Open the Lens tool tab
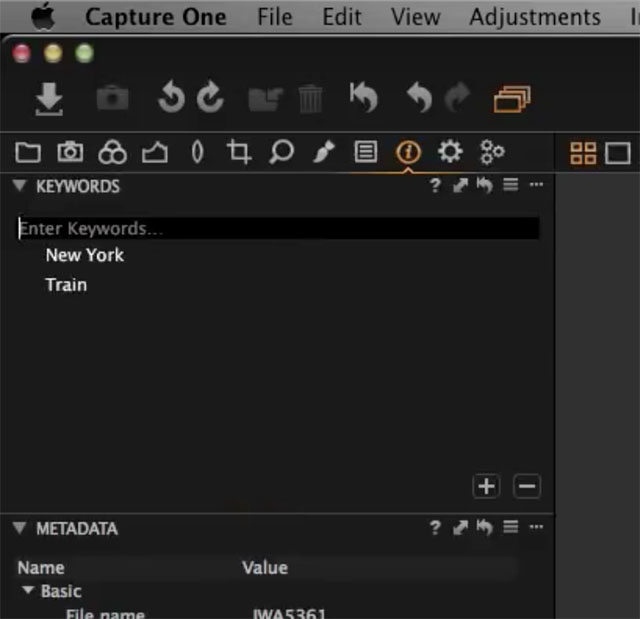 click(198, 152)
